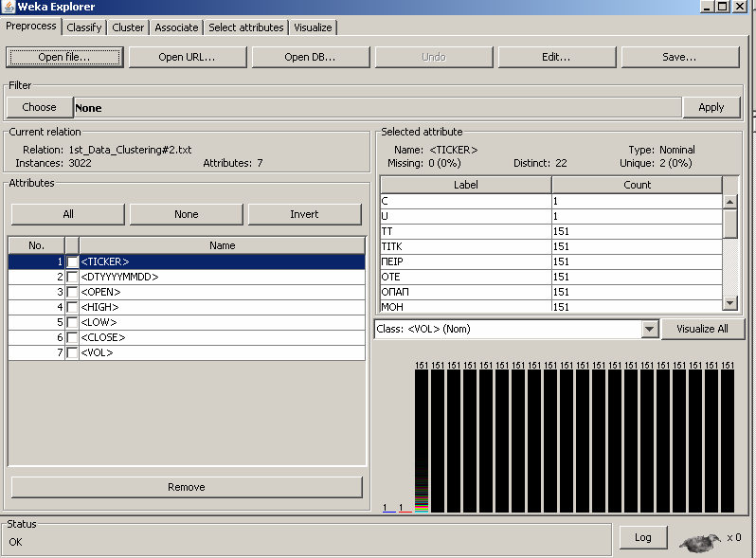Select the <CLOSE> attribute row
The width and height of the screenshot is (756, 558).
click(187, 337)
